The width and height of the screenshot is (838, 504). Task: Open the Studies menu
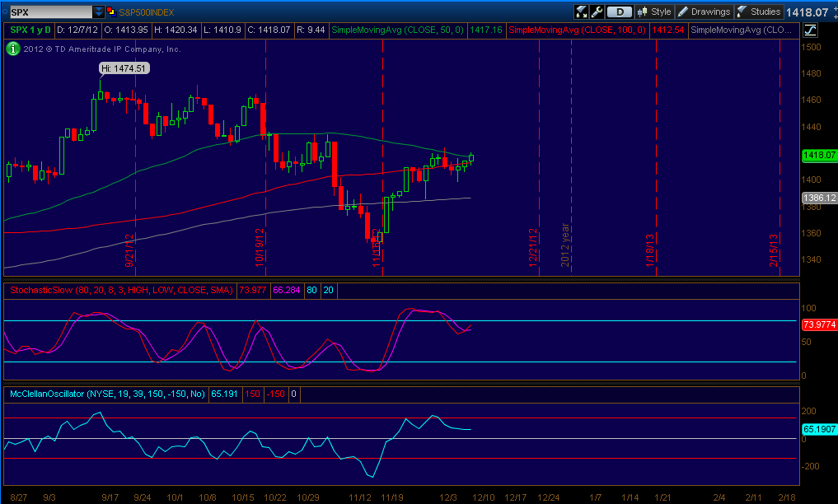pos(759,12)
